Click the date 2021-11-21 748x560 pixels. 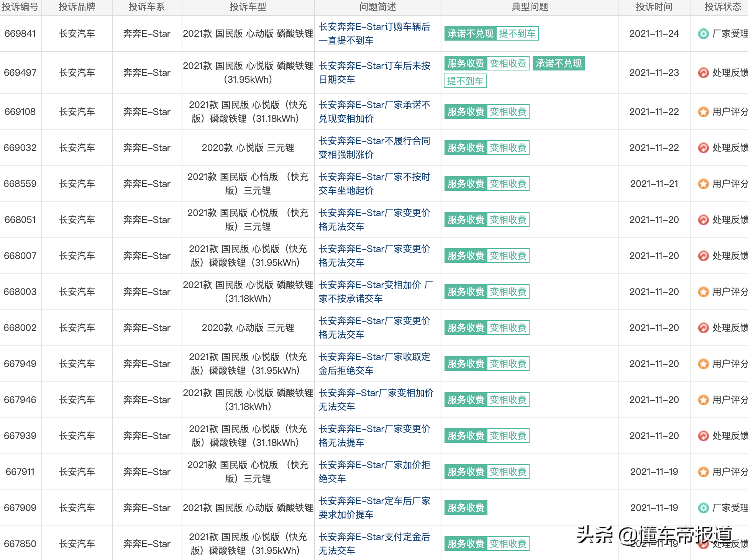point(654,184)
